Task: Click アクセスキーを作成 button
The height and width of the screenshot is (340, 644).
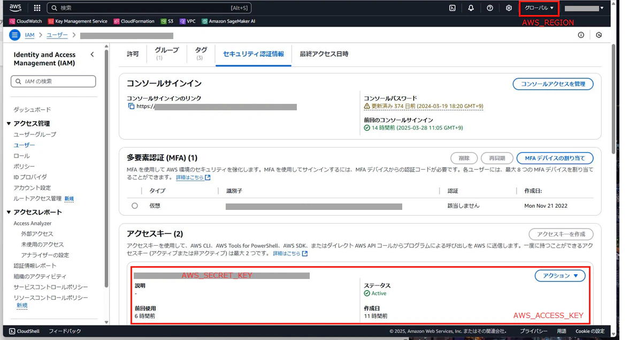Action: point(561,234)
